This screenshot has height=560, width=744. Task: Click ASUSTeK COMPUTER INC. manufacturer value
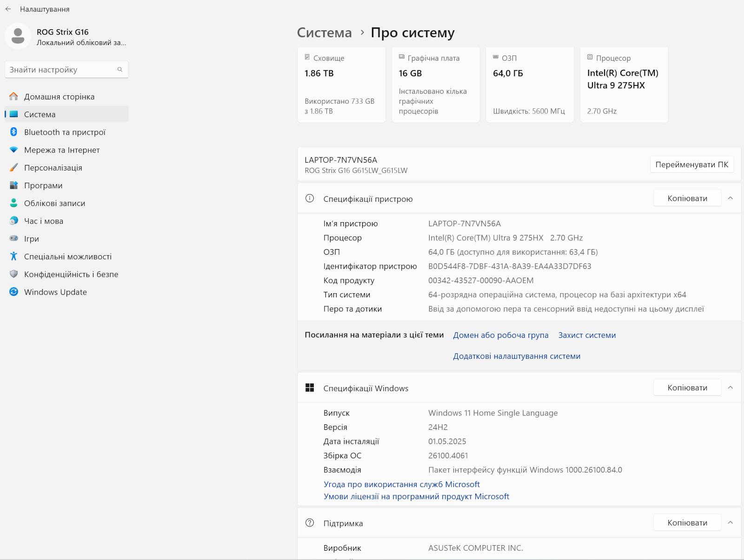(x=476, y=548)
